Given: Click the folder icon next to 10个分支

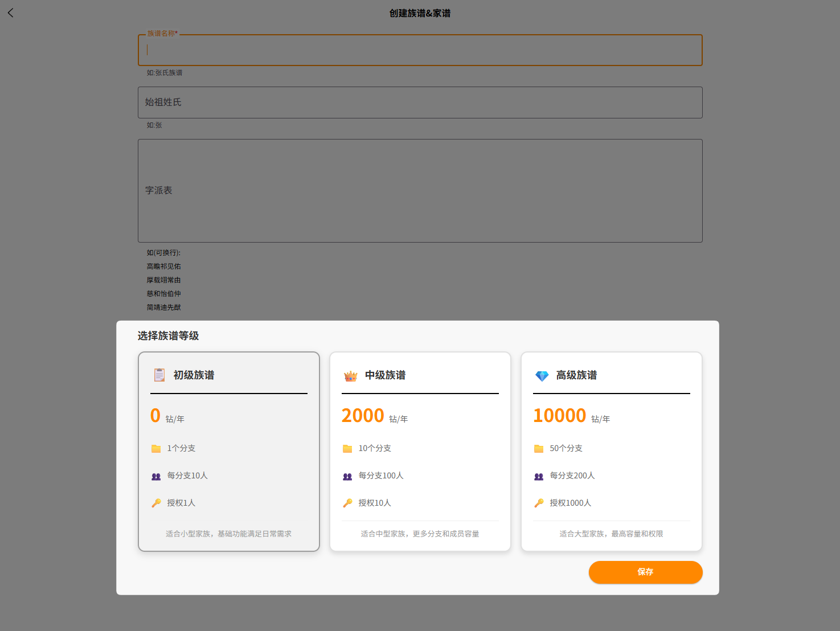Looking at the screenshot, I should click(x=347, y=449).
